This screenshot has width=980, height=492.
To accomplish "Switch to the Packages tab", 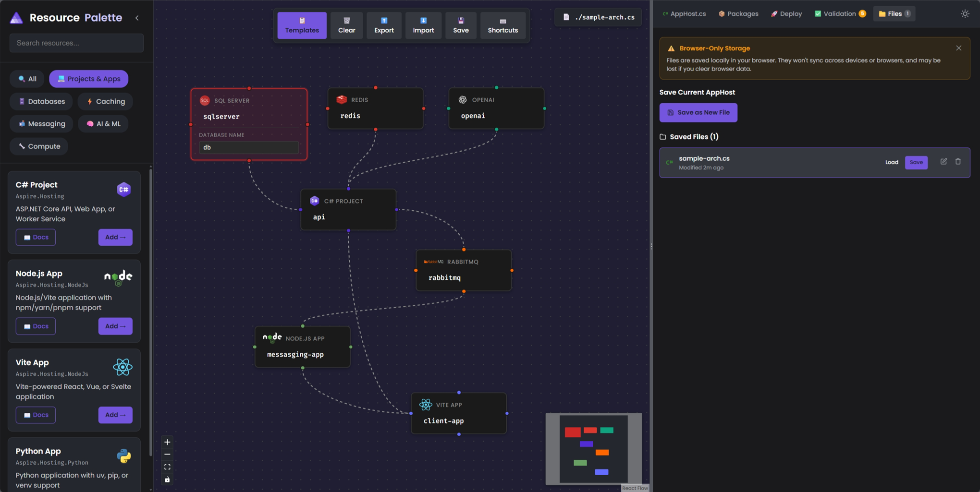I will [738, 13].
